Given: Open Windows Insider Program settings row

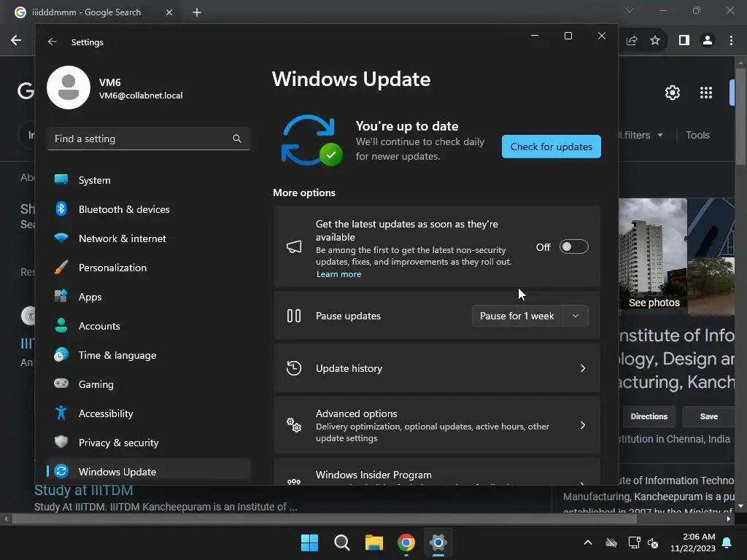Looking at the screenshot, I should pyautogui.click(x=436, y=472).
